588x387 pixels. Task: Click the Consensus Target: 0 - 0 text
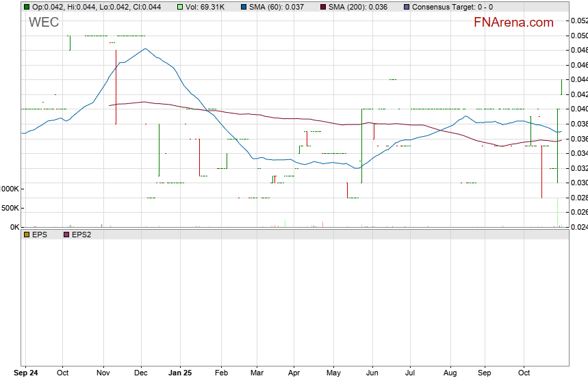[x=452, y=7]
